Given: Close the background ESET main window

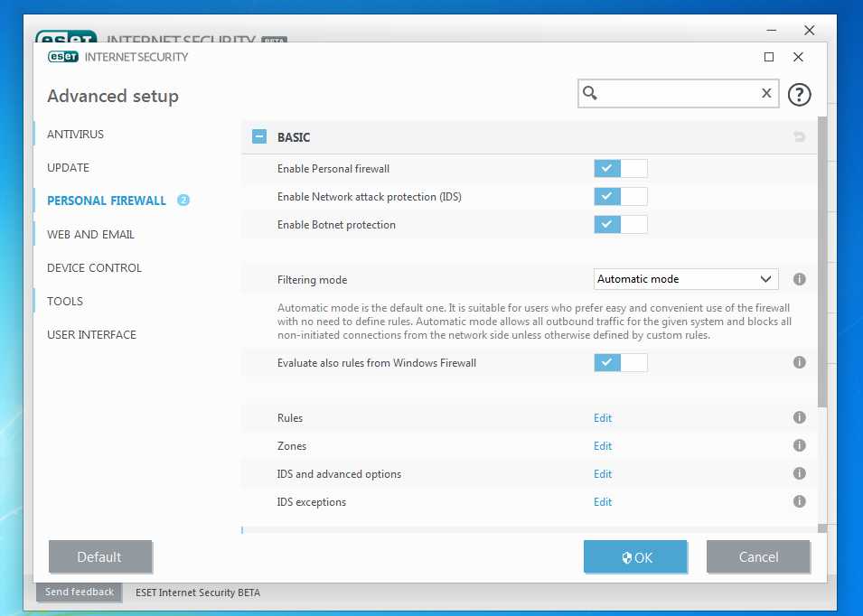Looking at the screenshot, I should 809,30.
